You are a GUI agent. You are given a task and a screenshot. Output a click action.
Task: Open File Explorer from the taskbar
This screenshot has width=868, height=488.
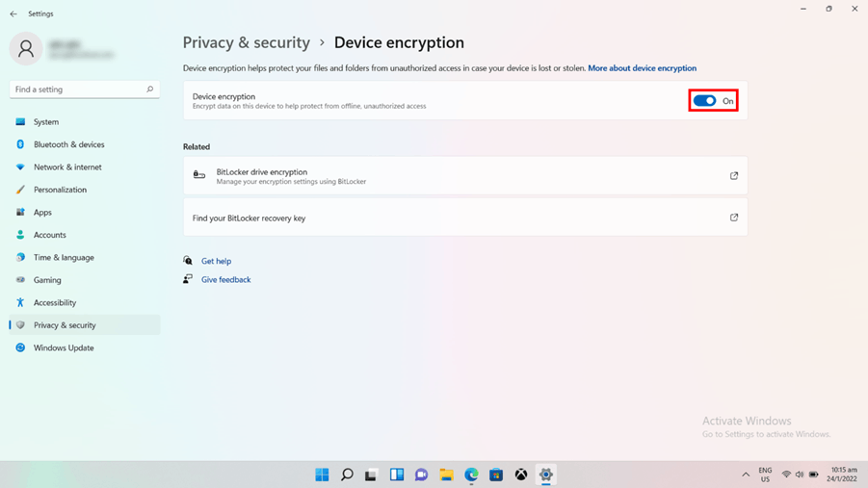point(446,475)
